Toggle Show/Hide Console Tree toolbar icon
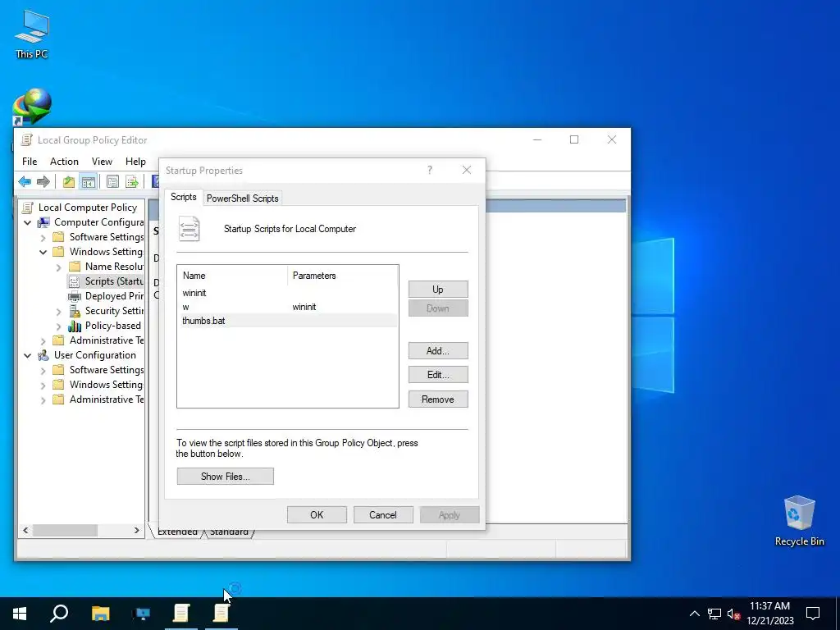840x630 pixels. (89, 181)
